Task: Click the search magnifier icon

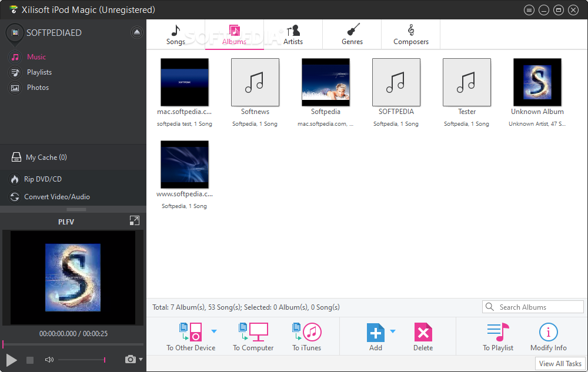Action: [490, 307]
